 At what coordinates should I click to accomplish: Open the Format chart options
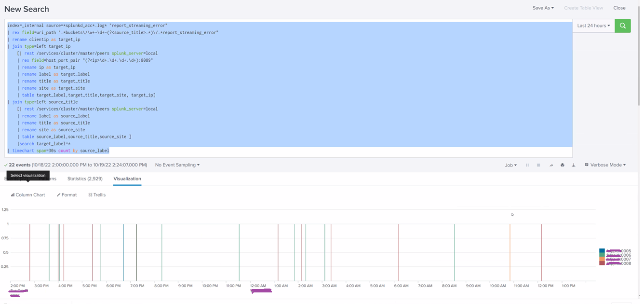tap(67, 195)
